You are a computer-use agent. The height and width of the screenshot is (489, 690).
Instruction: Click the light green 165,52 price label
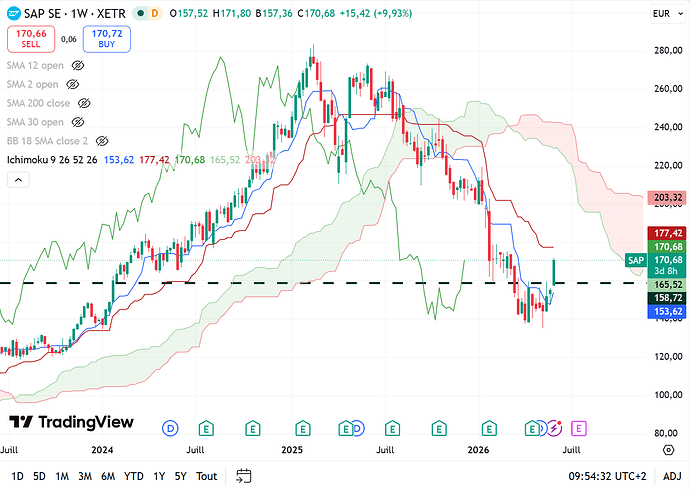point(667,284)
